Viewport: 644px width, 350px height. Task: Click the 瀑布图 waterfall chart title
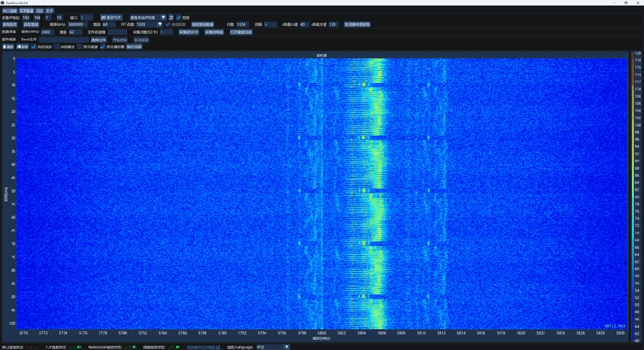(x=321, y=55)
